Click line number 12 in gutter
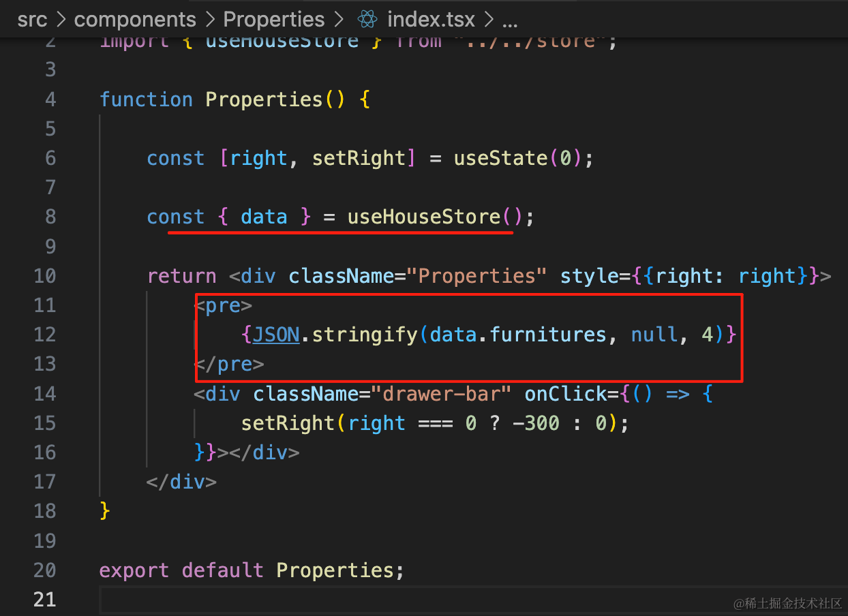 coord(44,335)
